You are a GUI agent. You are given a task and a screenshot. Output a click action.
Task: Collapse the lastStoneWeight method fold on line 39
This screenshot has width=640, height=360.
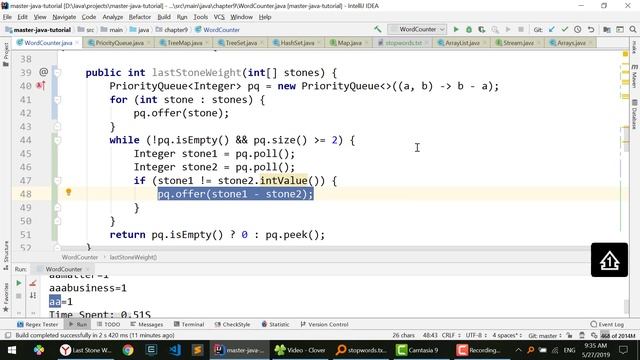coord(58,73)
